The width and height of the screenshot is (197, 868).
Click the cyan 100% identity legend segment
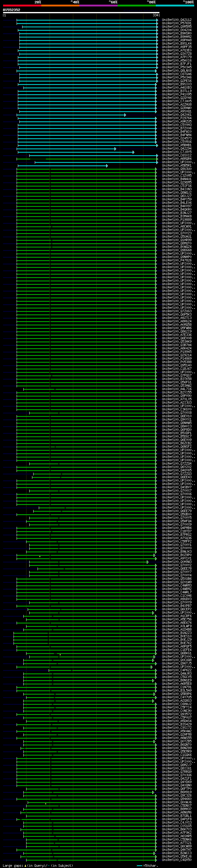(175, 6)
